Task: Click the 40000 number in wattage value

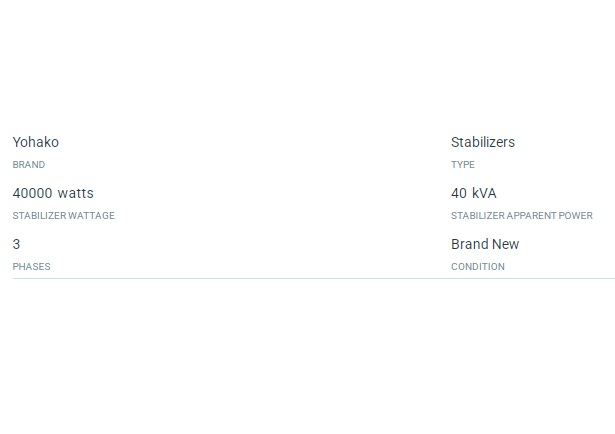Action: (32, 193)
